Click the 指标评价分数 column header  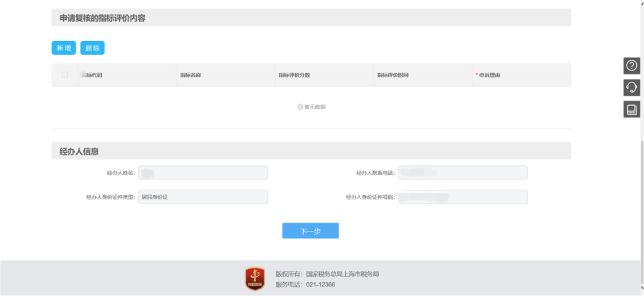pyautogui.click(x=294, y=75)
